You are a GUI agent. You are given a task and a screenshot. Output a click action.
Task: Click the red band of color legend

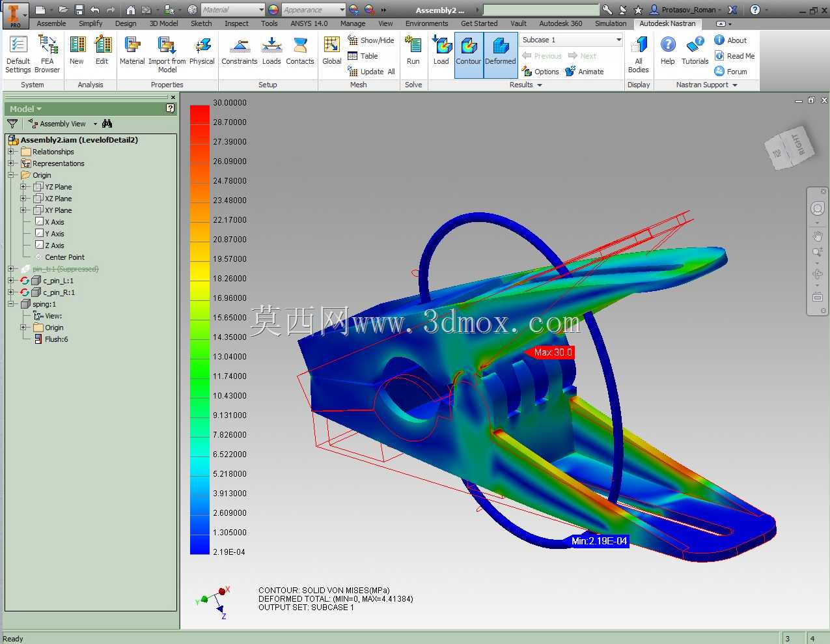tap(200, 115)
